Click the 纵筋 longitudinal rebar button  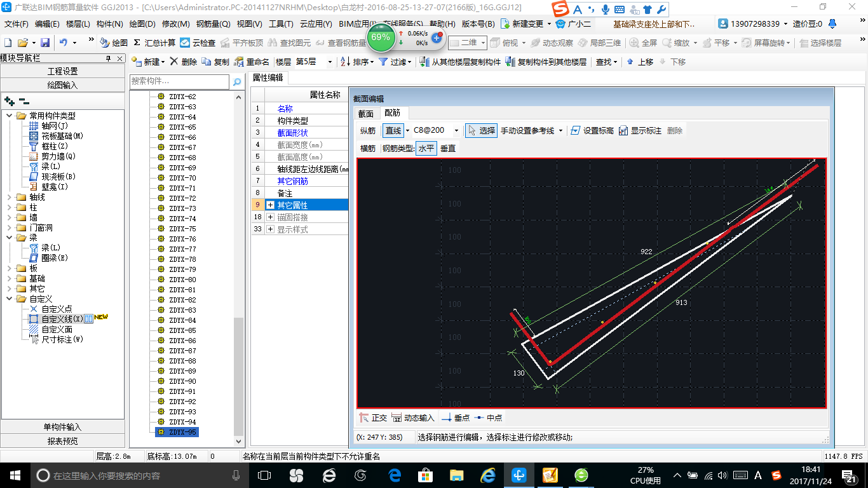click(368, 130)
